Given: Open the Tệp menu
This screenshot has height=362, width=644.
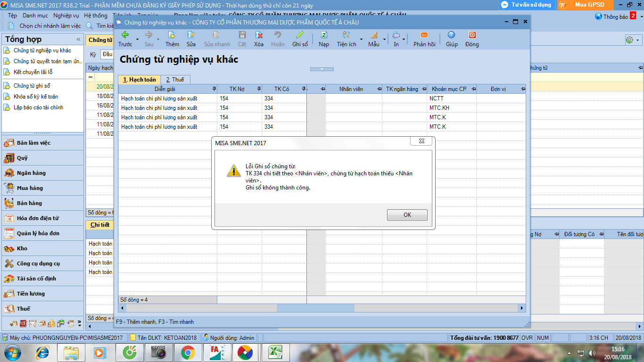Looking at the screenshot, I should 12,16.
